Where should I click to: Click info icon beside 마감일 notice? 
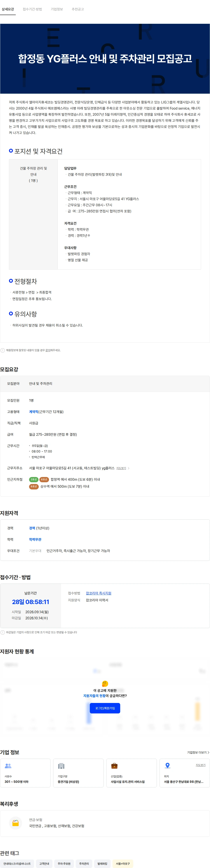click(x=3, y=632)
